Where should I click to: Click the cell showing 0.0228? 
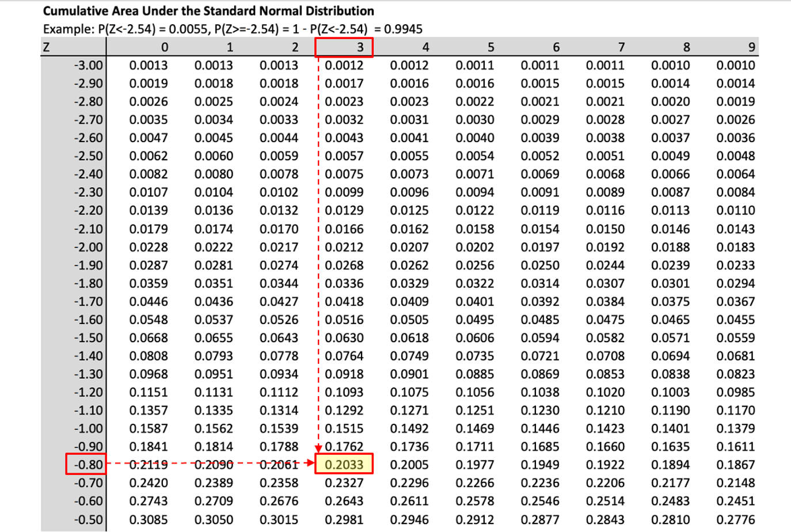tap(149, 247)
